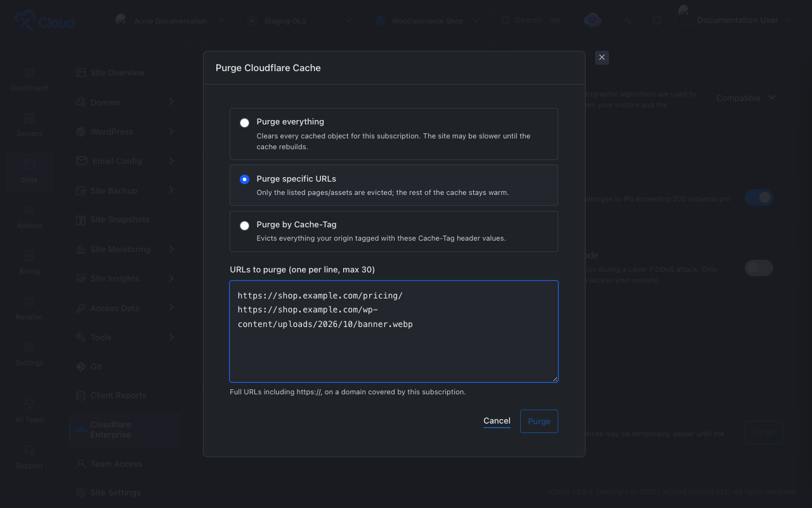Open the Tools menu item
Image resolution: width=812 pixels, height=508 pixels.
(x=124, y=337)
